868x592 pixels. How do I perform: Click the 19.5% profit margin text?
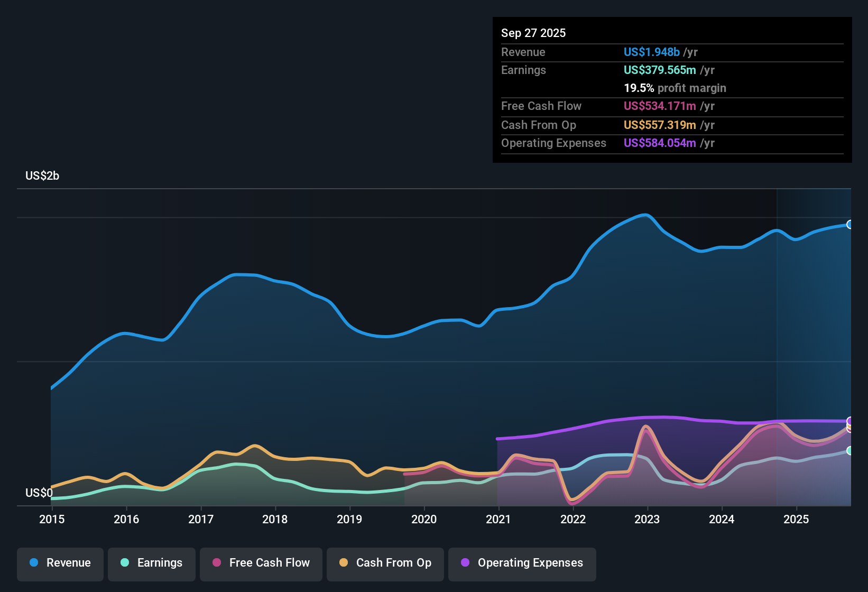pos(675,88)
